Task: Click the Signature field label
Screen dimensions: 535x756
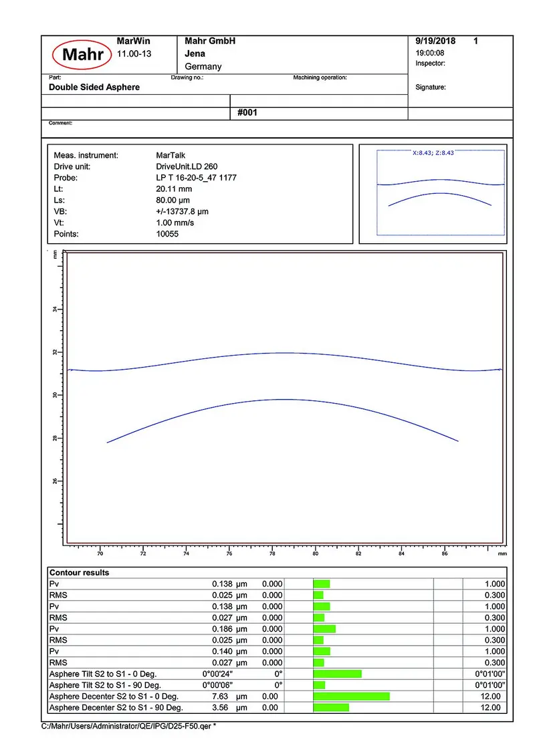Action: [x=431, y=88]
